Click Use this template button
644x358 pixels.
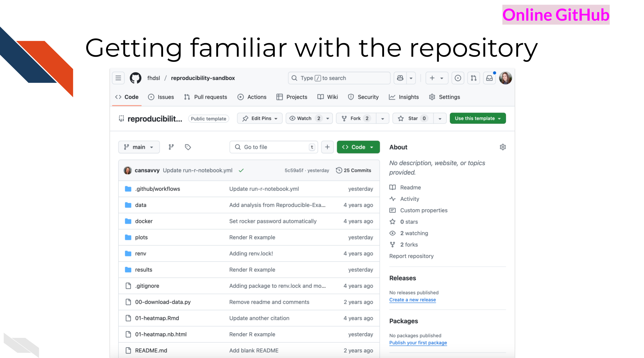478,118
